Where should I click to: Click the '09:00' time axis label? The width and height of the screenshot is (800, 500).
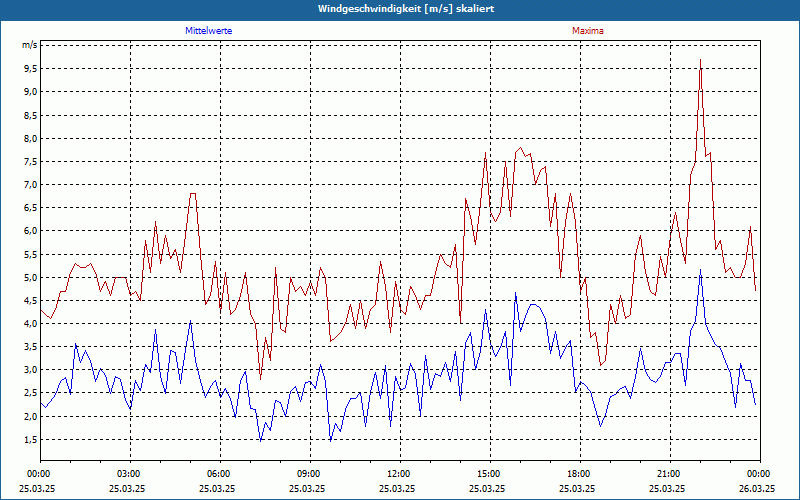310,474
